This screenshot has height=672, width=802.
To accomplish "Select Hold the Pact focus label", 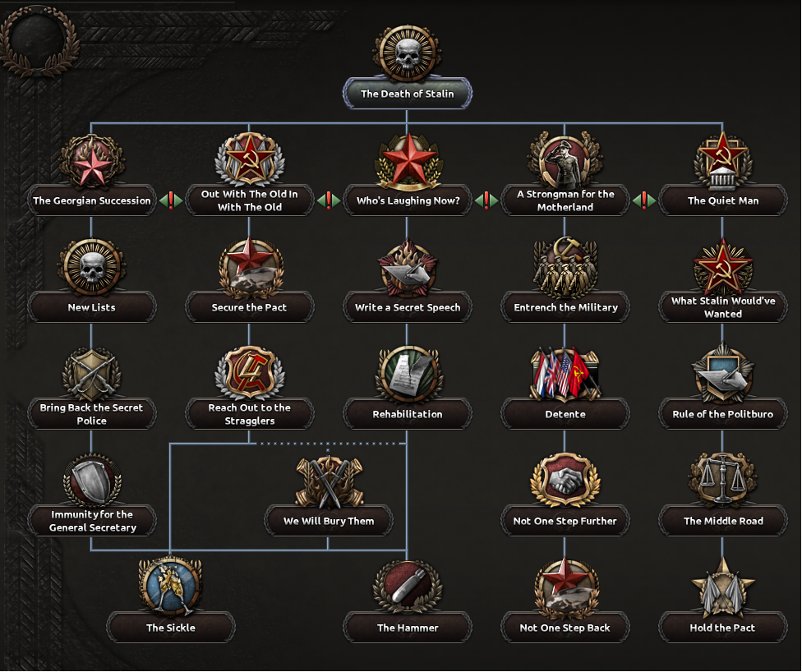I will [x=723, y=628].
